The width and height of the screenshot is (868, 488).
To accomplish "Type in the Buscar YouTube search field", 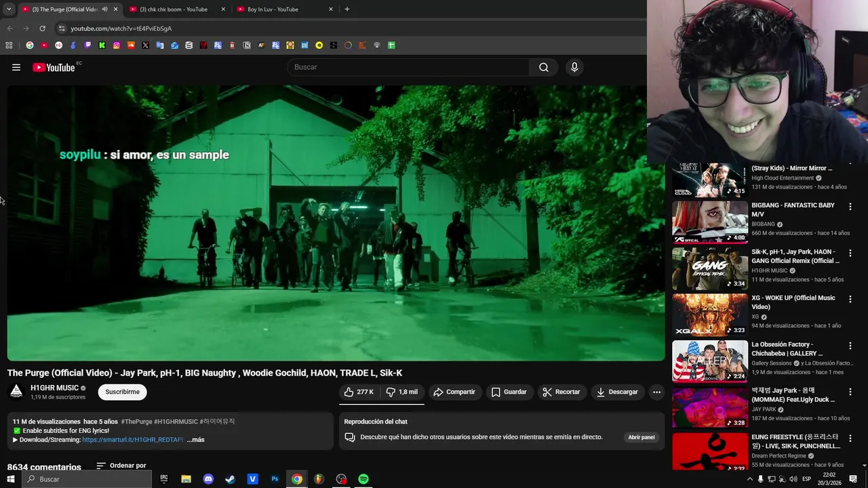I will click(409, 67).
